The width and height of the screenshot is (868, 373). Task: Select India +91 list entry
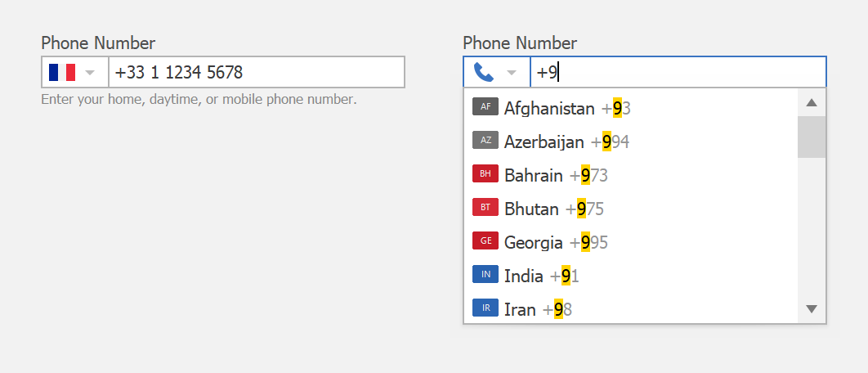point(630,276)
